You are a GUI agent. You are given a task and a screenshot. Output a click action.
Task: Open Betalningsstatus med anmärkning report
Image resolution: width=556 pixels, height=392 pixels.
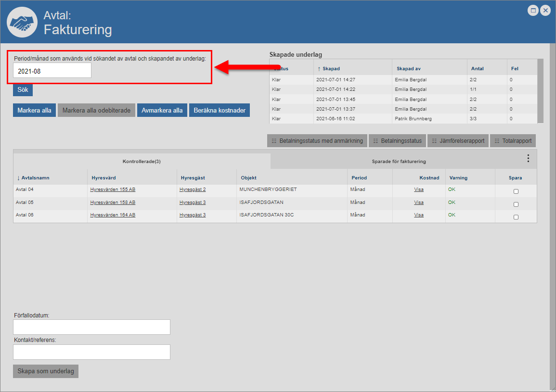coord(317,141)
